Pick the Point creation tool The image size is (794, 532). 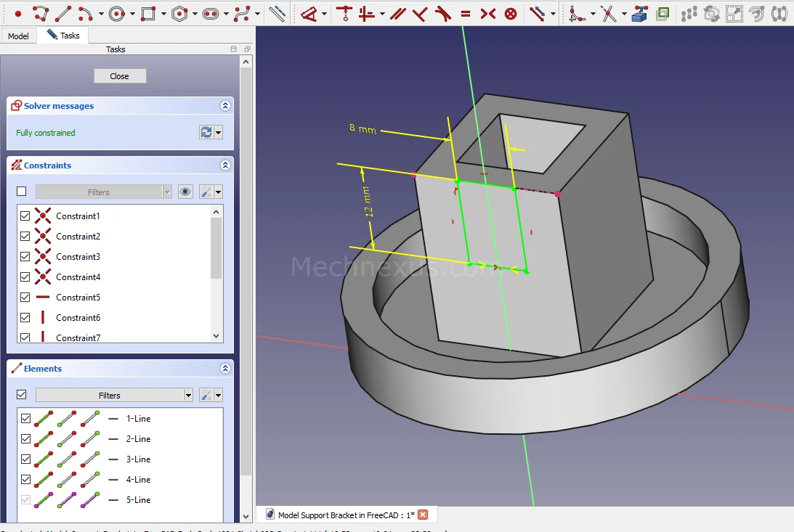point(18,13)
